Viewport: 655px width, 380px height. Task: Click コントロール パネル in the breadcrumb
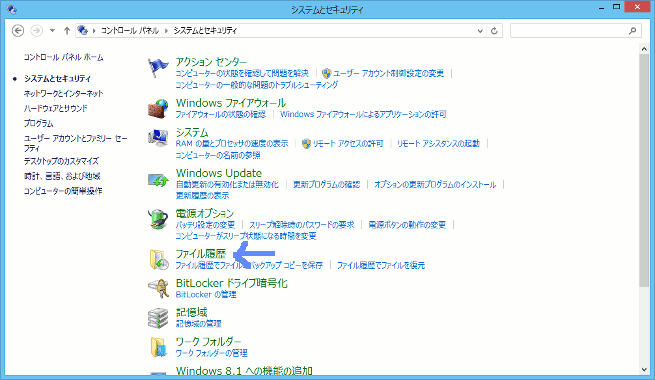[x=130, y=30]
